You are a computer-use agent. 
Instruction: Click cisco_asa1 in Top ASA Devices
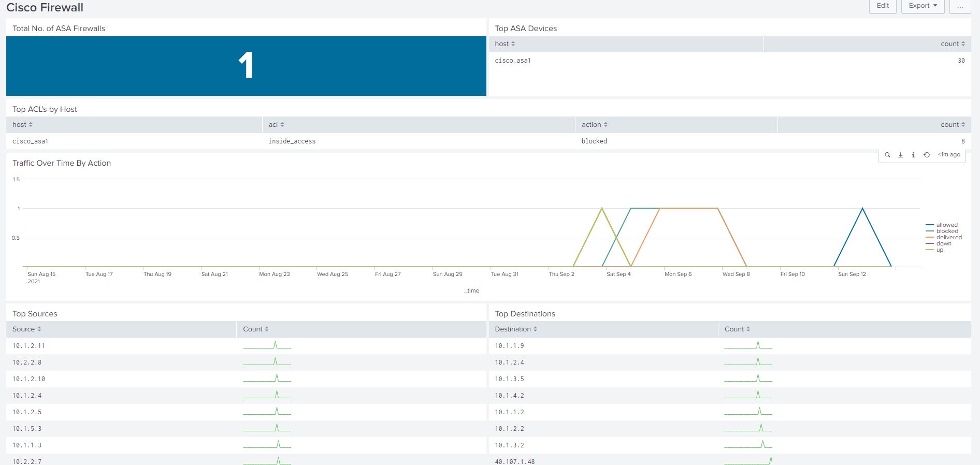pyautogui.click(x=513, y=61)
